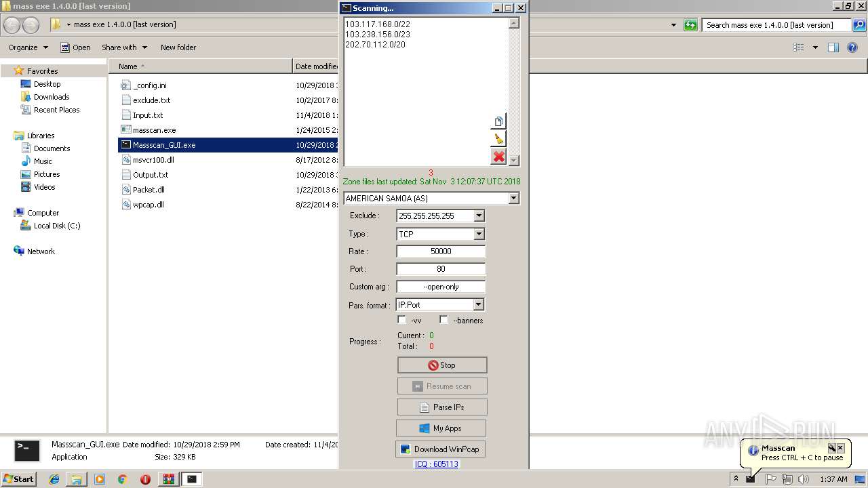Close the Masscan balloon notification
This screenshot has width=868, height=488.
point(841,448)
